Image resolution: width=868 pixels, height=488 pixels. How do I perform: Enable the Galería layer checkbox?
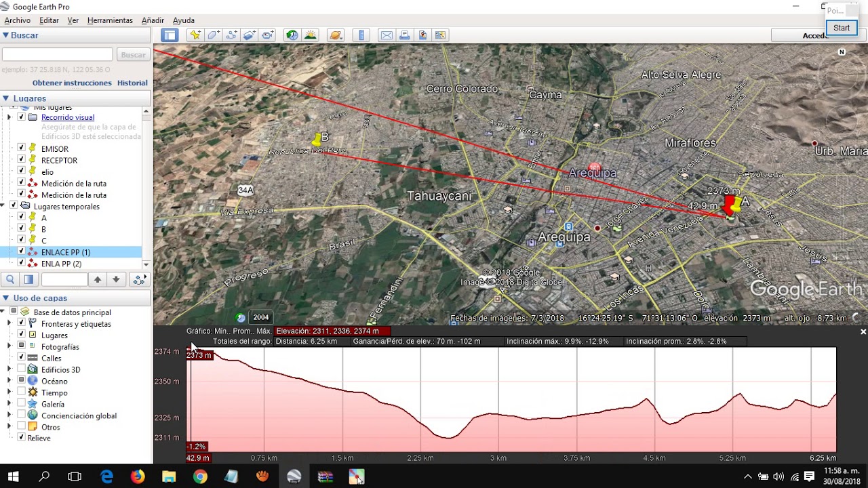pyautogui.click(x=21, y=404)
